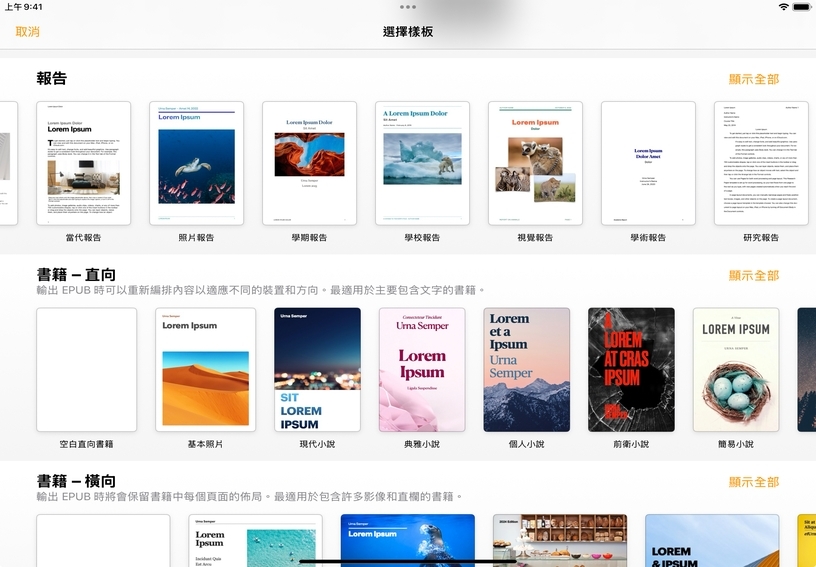Show all 書籍 – 直向 templates
Viewport: 816px width, 567px height.
point(753,275)
